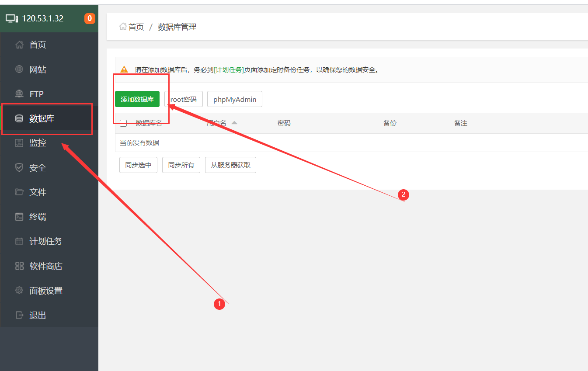Screen dimensions: 588x371
Task: Click the 从服务器获取 button
Action: point(230,165)
